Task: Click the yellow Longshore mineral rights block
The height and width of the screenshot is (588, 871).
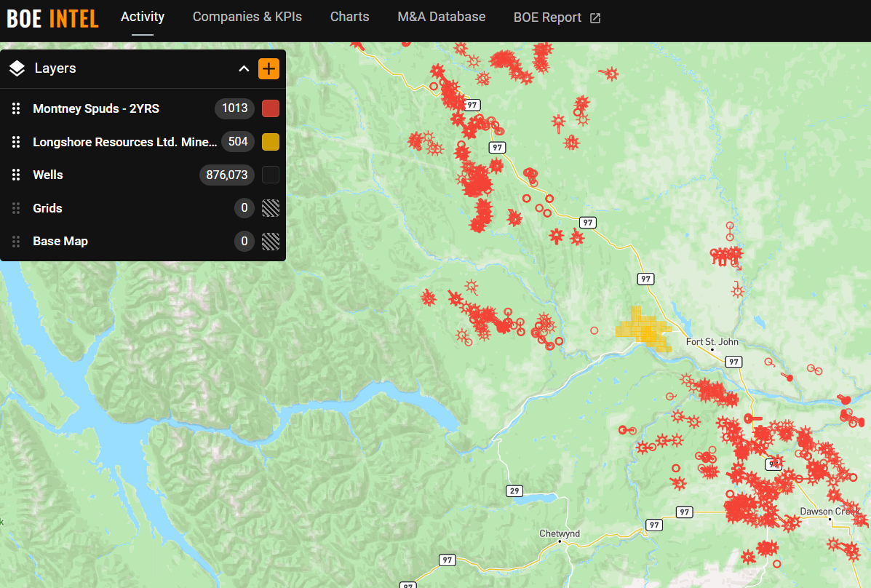Action: pyautogui.click(x=644, y=330)
